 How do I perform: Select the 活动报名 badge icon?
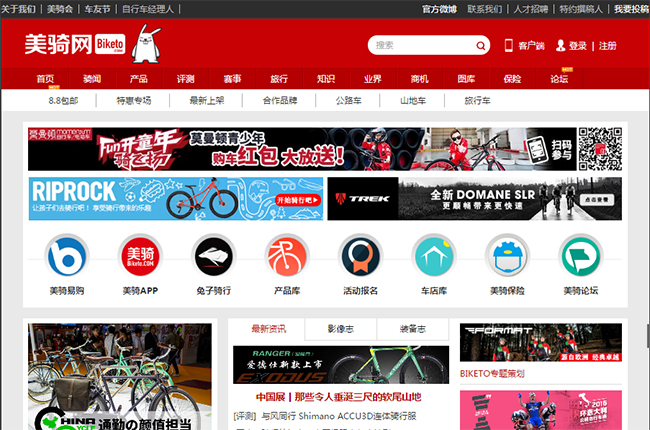pyautogui.click(x=360, y=256)
